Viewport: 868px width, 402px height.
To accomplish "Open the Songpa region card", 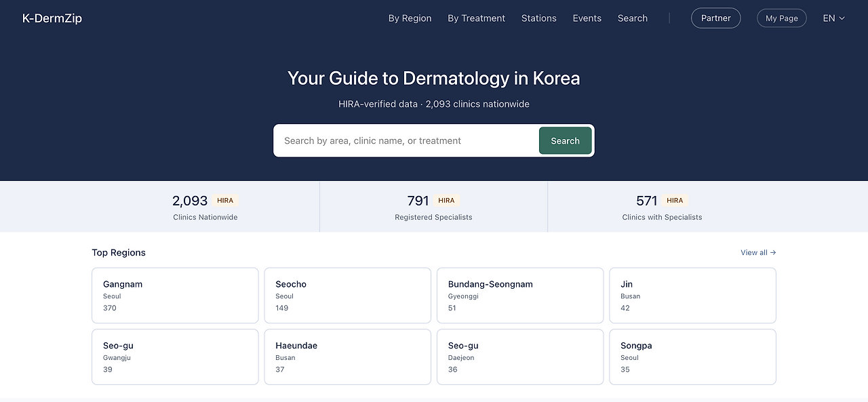I will pos(692,357).
